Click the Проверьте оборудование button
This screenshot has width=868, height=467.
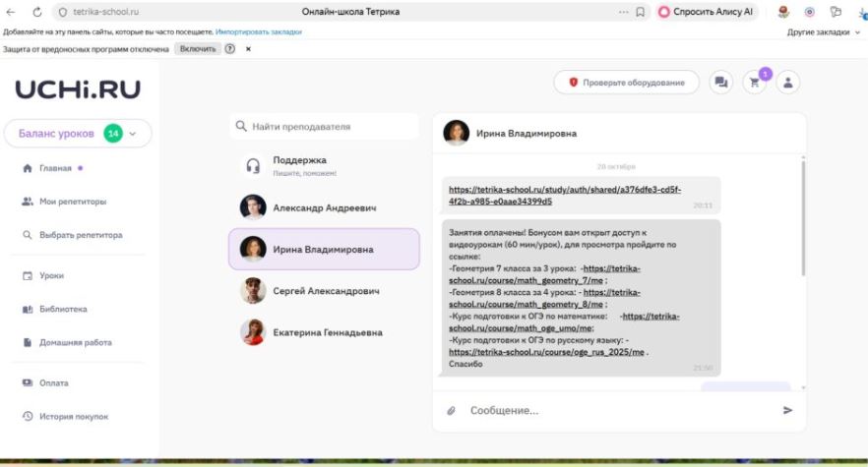pos(626,83)
